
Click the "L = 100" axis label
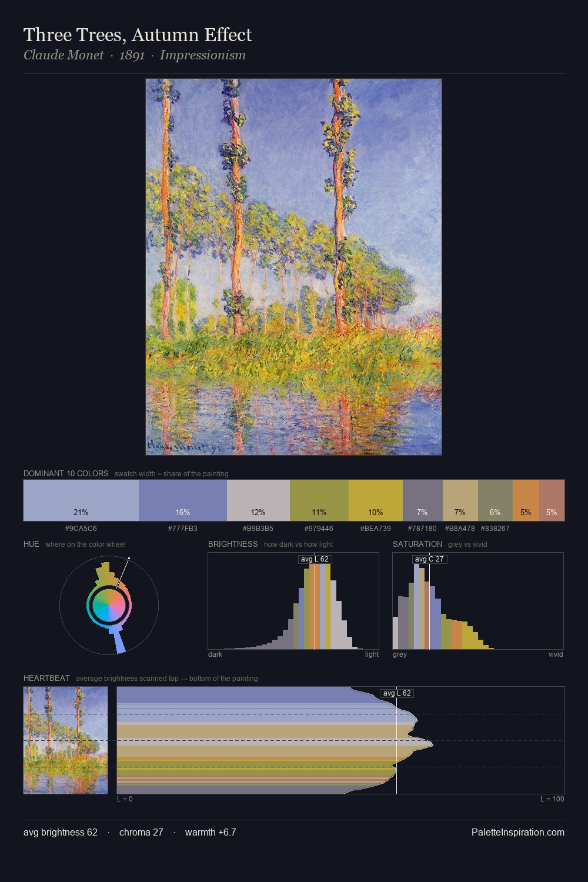(552, 799)
